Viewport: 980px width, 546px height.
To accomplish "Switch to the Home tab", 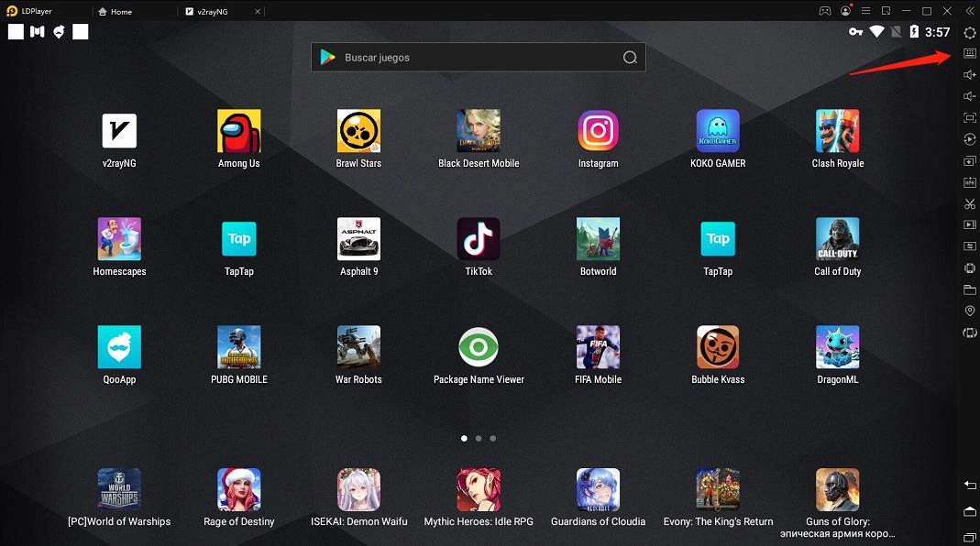I will [116, 11].
